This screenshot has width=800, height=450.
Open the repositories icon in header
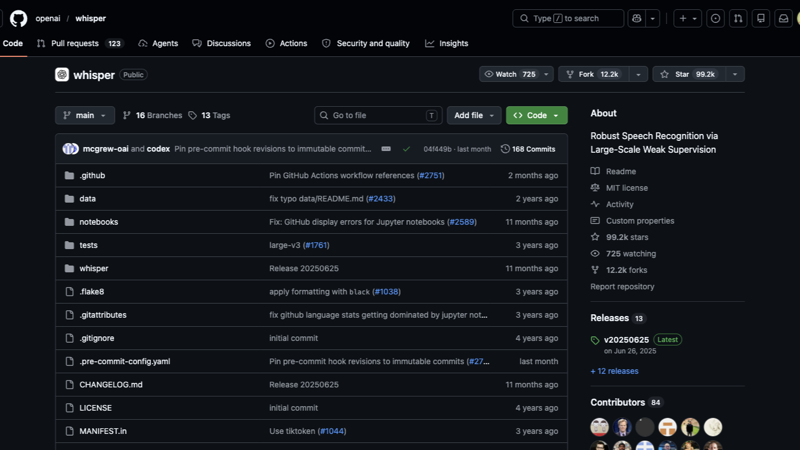[x=761, y=18]
